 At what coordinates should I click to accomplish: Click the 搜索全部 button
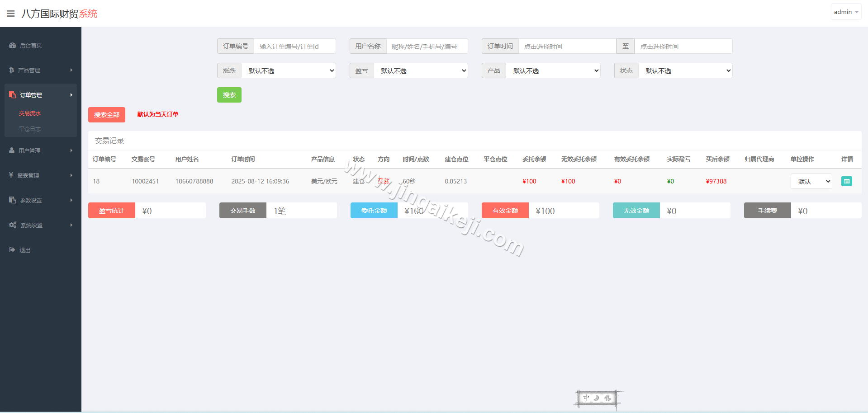pos(106,114)
